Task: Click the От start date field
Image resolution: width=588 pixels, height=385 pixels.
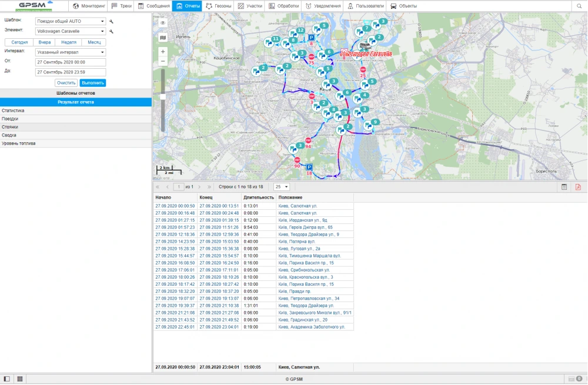Action: [70, 62]
